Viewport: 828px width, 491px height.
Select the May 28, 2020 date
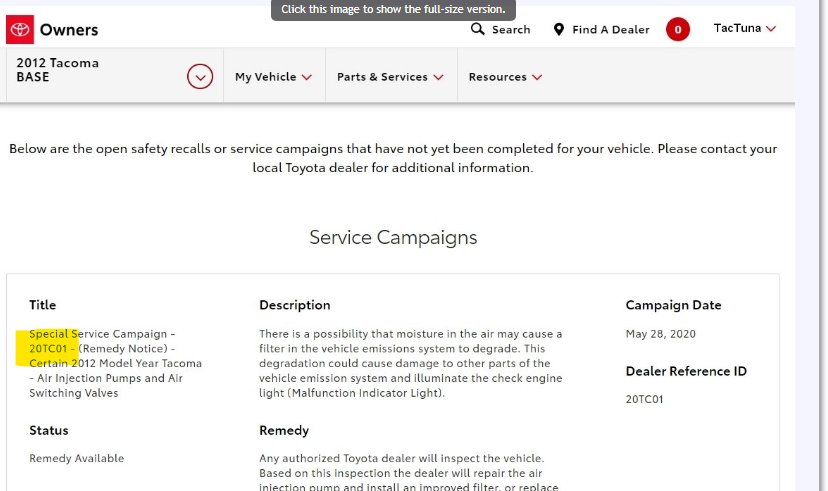pyautogui.click(x=661, y=334)
